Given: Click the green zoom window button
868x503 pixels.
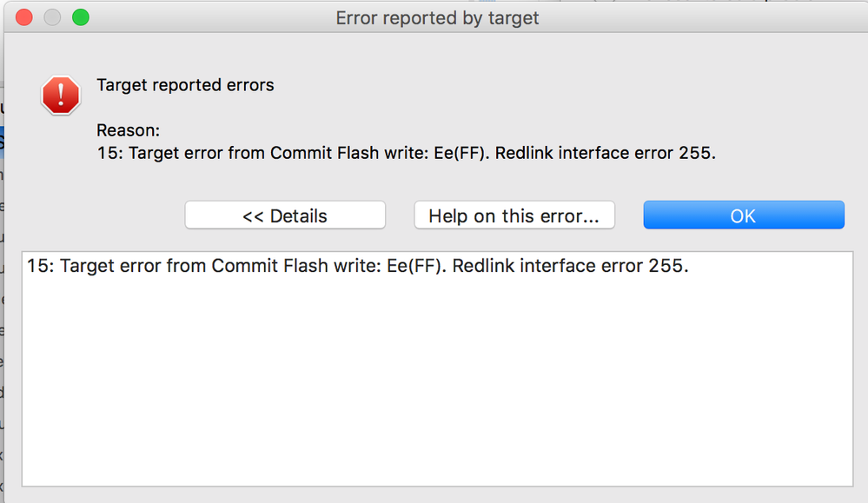Looking at the screenshot, I should pyautogui.click(x=81, y=17).
